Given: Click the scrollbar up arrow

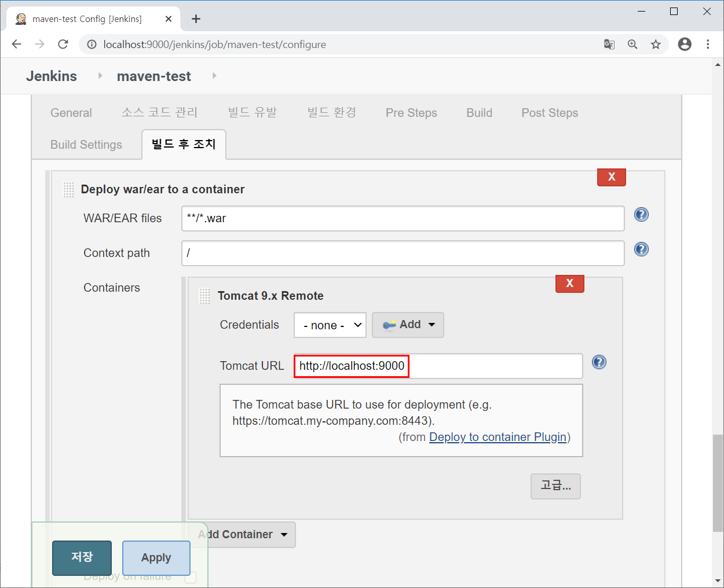Looking at the screenshot, I should click(718, 65).
